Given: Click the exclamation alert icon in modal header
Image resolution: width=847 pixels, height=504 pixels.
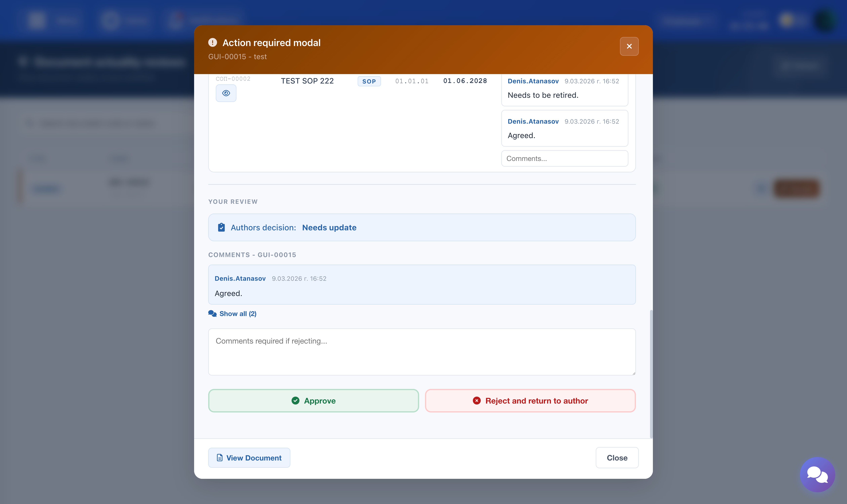Looking at the screenshot, I should (x=213, y=43).
